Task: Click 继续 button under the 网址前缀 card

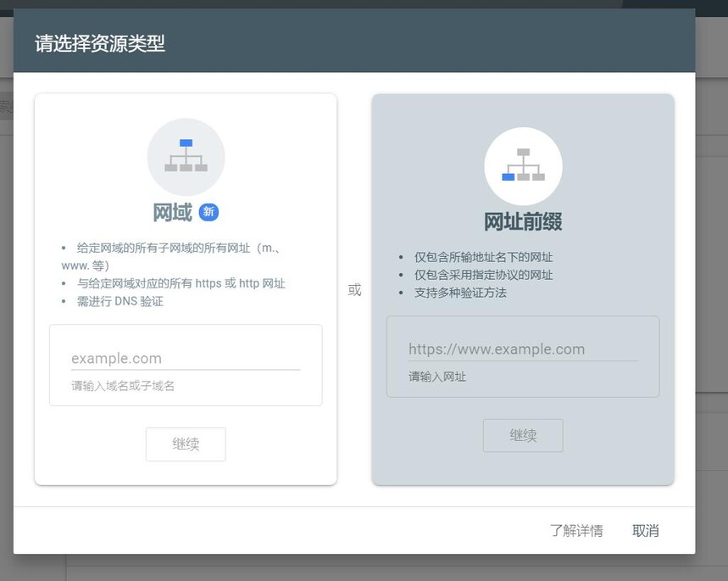Action: click(x=523, y=435)
